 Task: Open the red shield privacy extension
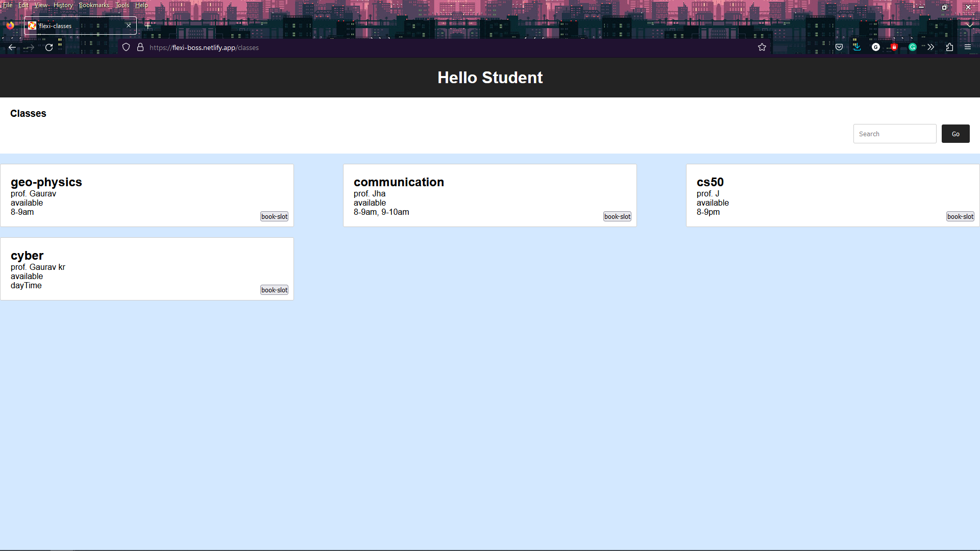coord(894,47)
